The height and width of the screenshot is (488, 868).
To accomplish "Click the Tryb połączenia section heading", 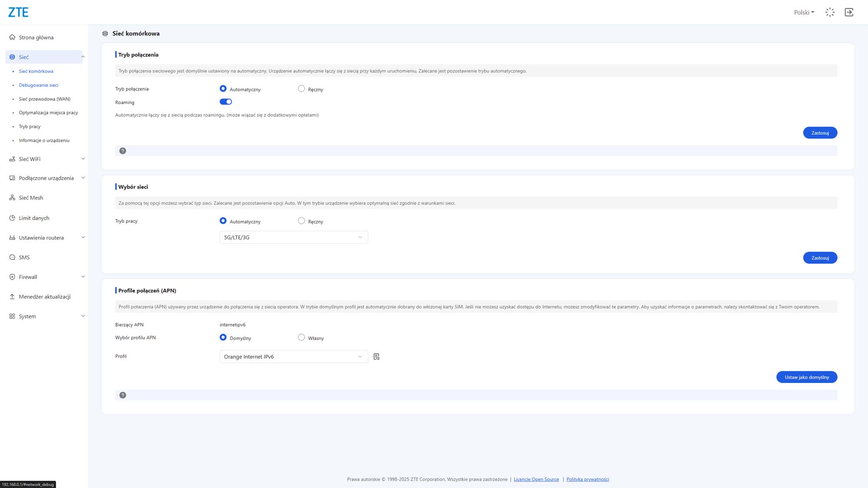I will (138, 55).
